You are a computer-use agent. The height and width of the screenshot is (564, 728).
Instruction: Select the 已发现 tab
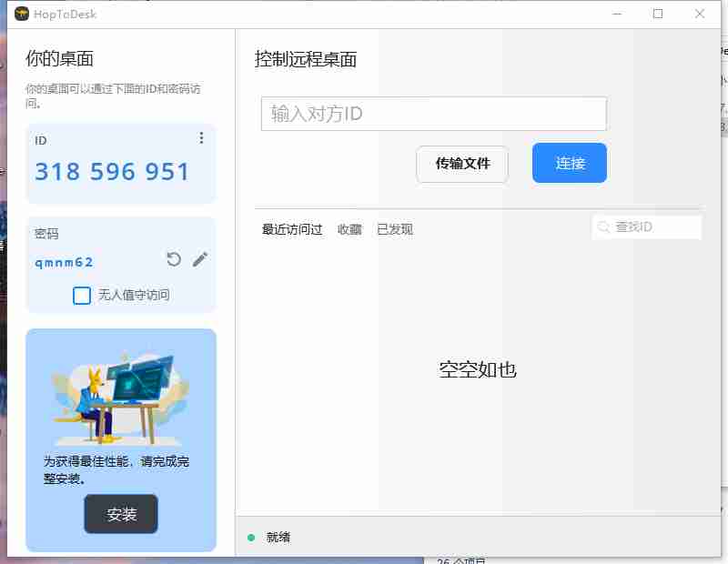pos(395,229)
